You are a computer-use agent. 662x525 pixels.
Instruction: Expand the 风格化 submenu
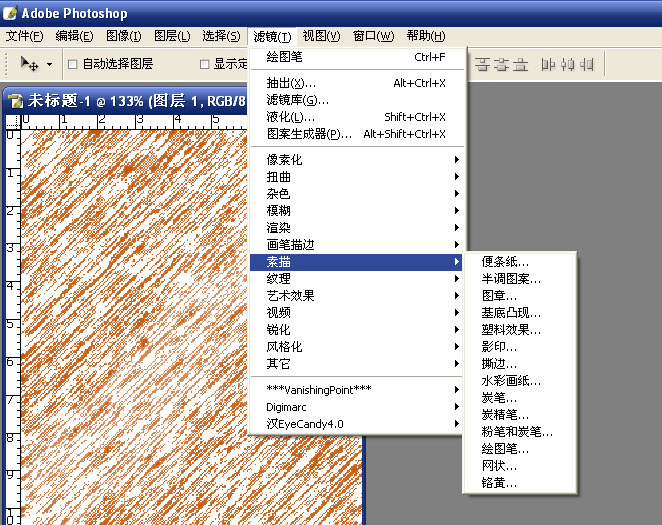[357, 347]
